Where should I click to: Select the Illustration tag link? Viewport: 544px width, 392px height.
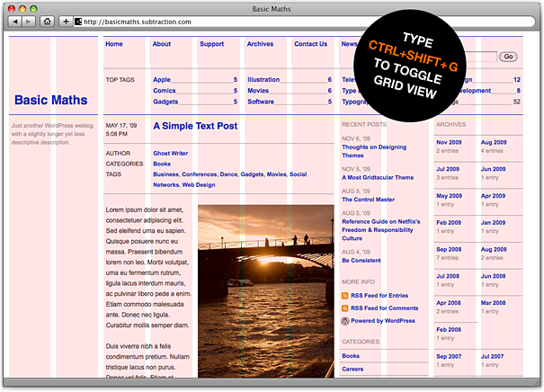coord(263,80)
